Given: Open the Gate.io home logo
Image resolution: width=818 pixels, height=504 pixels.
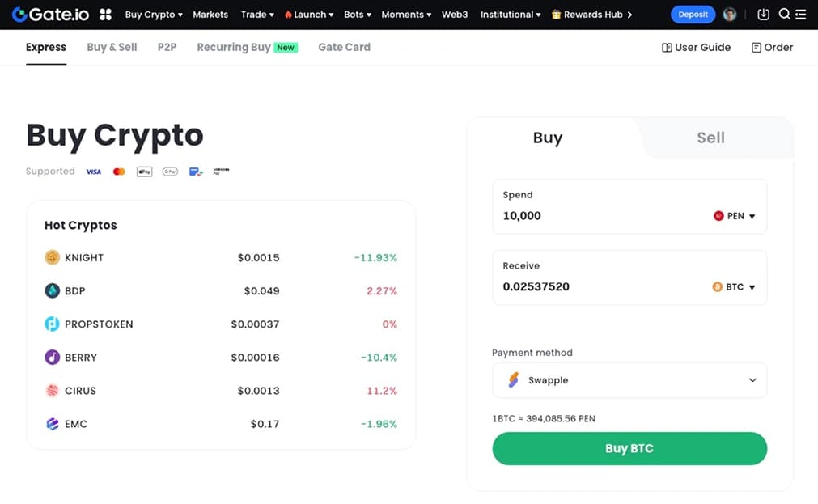Looking at the screenshot, I should point(50,14).
